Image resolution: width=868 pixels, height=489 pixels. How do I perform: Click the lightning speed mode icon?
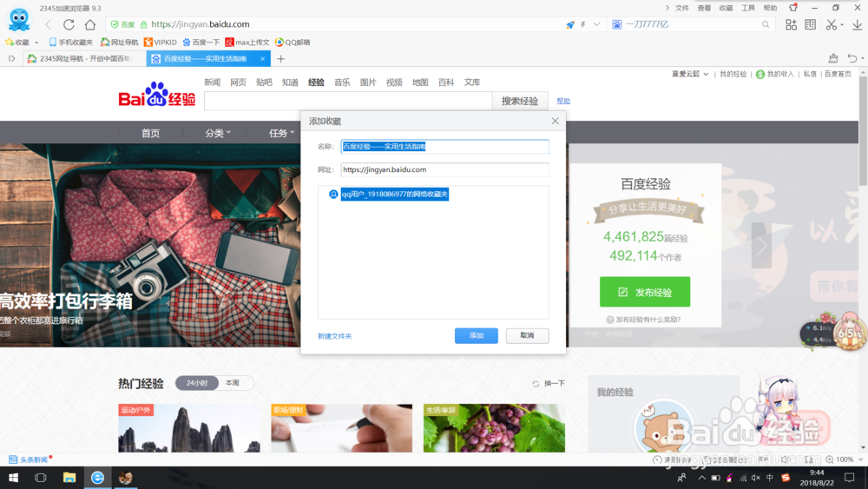point(583,24)
